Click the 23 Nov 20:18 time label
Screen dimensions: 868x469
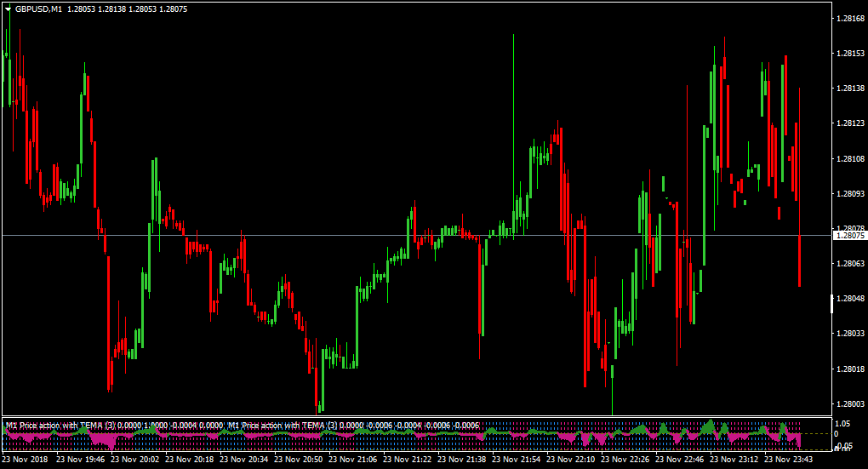click(189, 459)
